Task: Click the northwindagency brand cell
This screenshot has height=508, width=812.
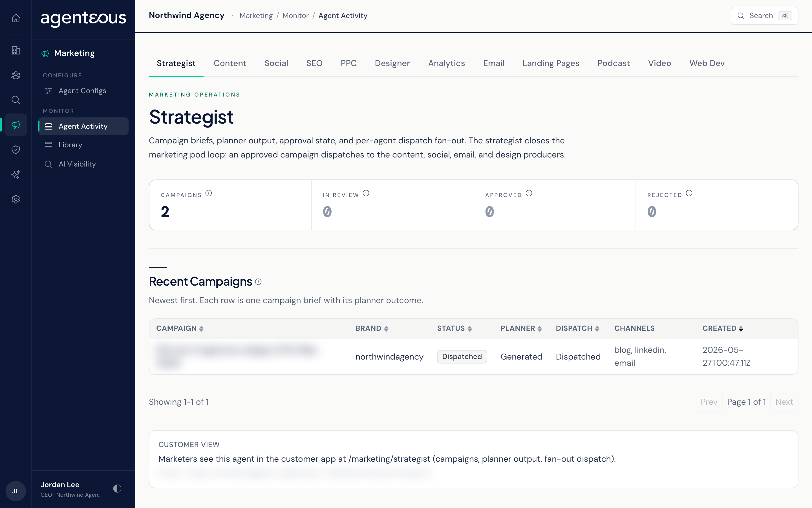Action: 389,357
